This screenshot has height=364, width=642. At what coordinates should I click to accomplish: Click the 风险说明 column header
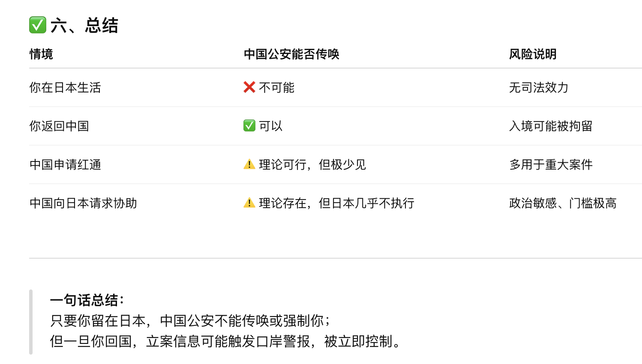click(533, 54)
